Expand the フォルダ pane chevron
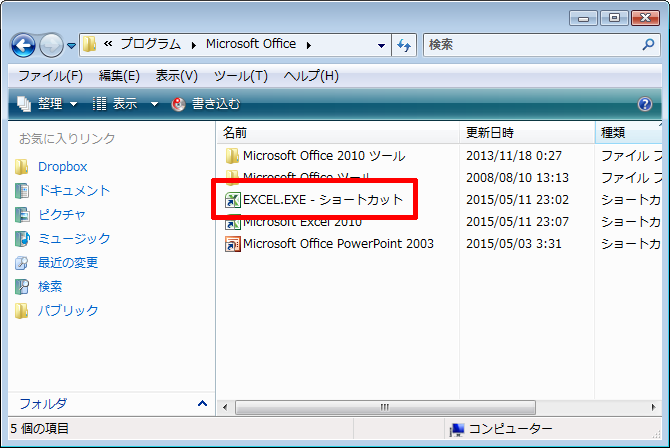The width and height of the screenshot is (670, 448). click(x=203, y=403)
